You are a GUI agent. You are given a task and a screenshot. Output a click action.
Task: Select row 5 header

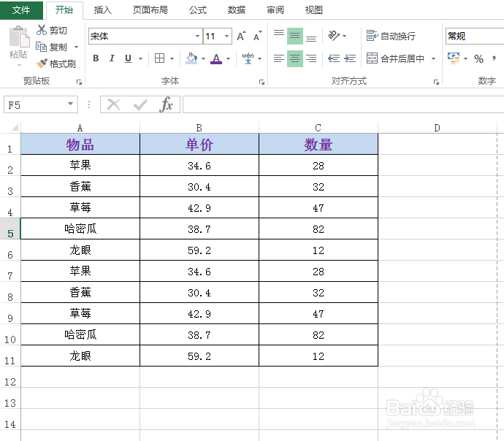(x=10, y=229)
